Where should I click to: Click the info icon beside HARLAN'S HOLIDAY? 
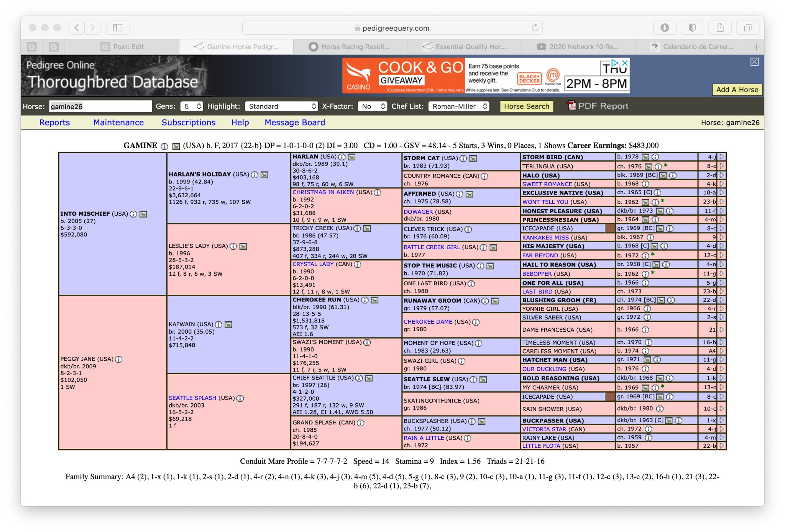click(x=255, y=175)
